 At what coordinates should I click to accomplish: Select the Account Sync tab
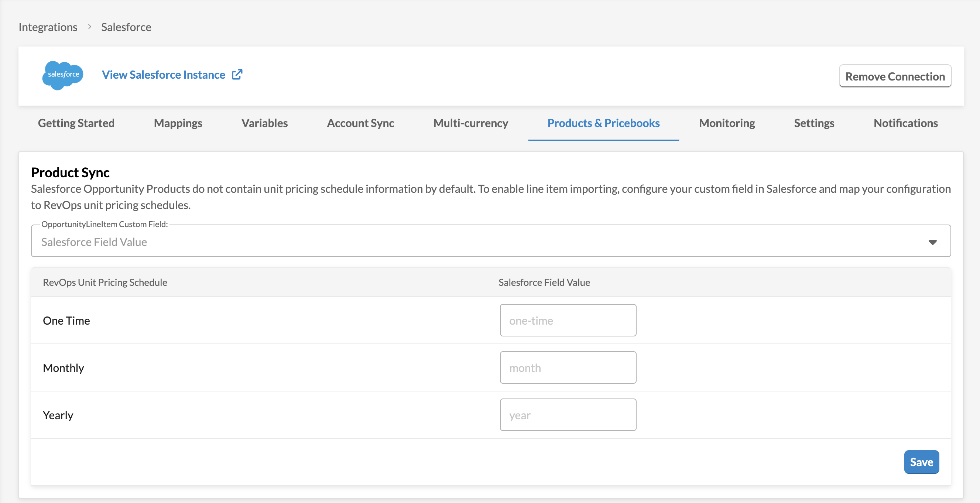(360, 123)
